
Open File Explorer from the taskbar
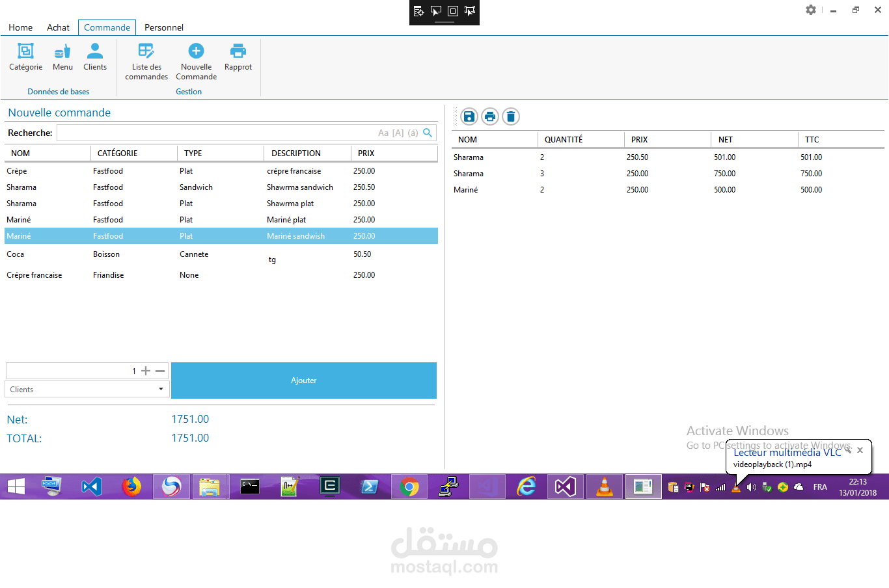tap(210, 487)
